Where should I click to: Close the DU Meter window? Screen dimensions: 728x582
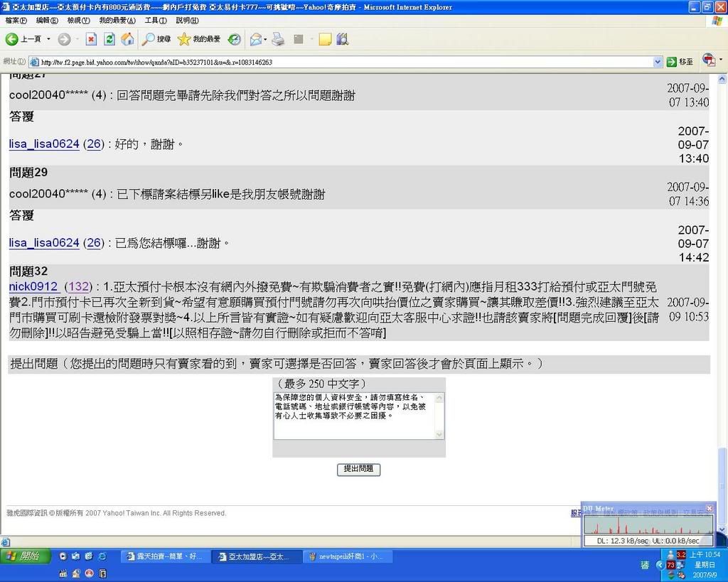(x=710, y=509)
